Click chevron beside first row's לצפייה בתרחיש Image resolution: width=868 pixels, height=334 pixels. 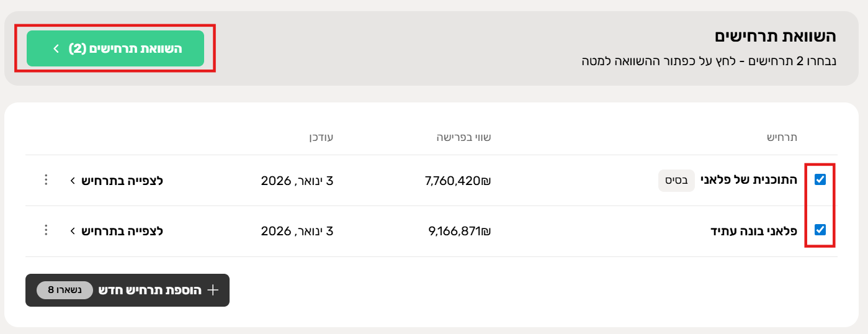point(73,181)
